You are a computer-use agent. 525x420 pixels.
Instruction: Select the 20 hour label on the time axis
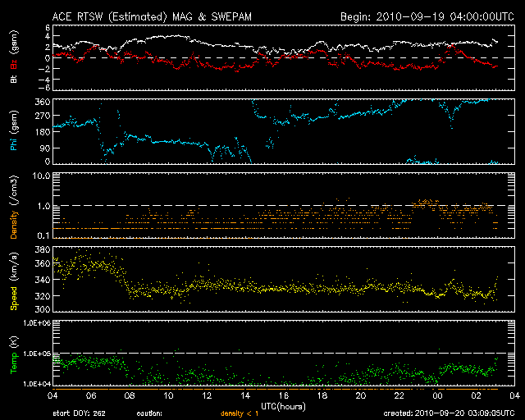click(361, 396)
